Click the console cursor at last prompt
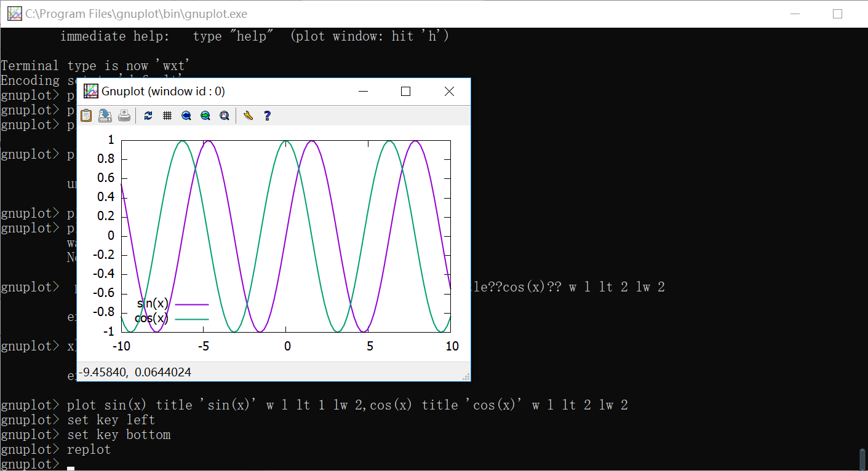 pos(71,467)
